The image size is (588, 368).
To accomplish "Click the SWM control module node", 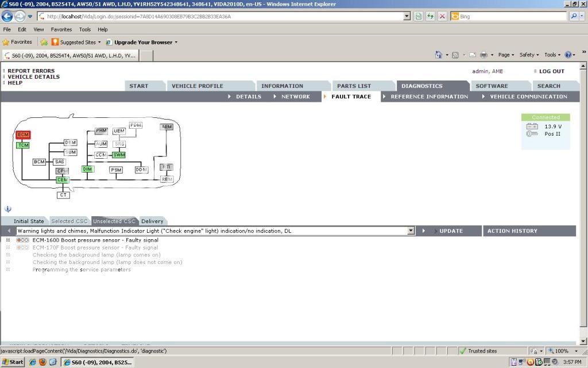I will [119, 155].
